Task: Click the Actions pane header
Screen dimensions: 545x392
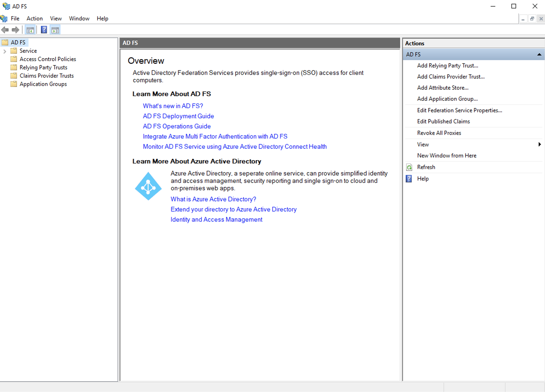Action: [474, 43]
